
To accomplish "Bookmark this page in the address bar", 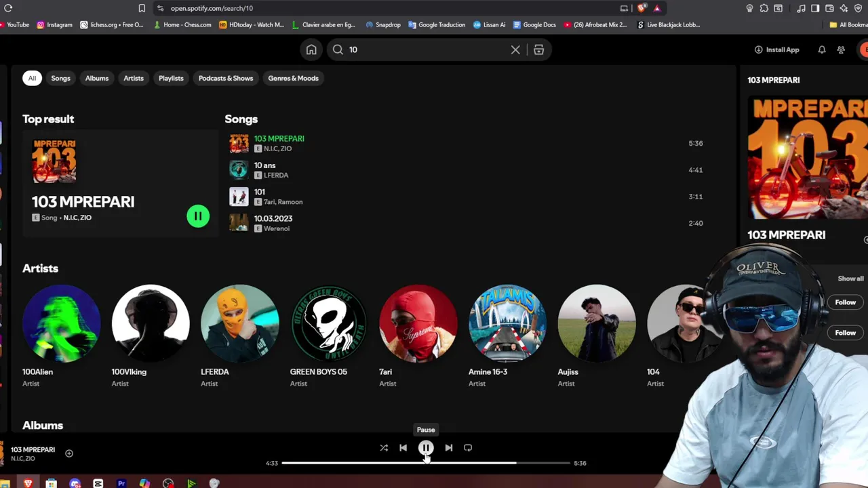I will tap(142, 8).
